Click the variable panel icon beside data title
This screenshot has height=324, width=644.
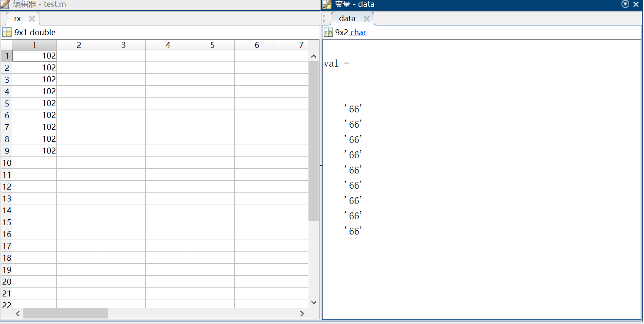coord(327,5)
